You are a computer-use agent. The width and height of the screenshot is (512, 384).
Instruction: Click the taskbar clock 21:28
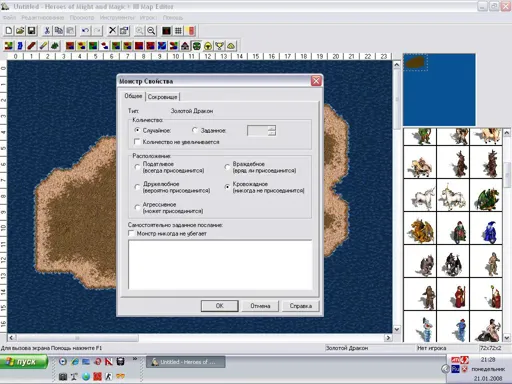click(488, 360)
